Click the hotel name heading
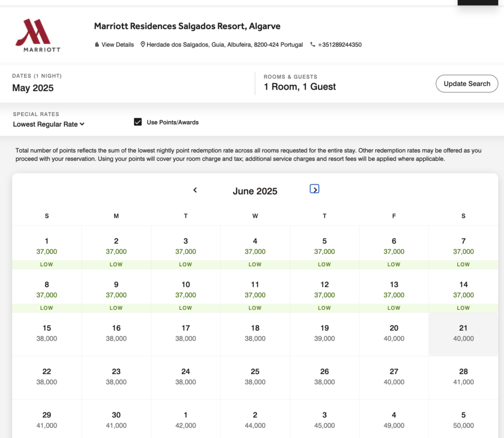The width and height of the screenshot is (504, 438). pyautogui.click(x=187, y=26)
